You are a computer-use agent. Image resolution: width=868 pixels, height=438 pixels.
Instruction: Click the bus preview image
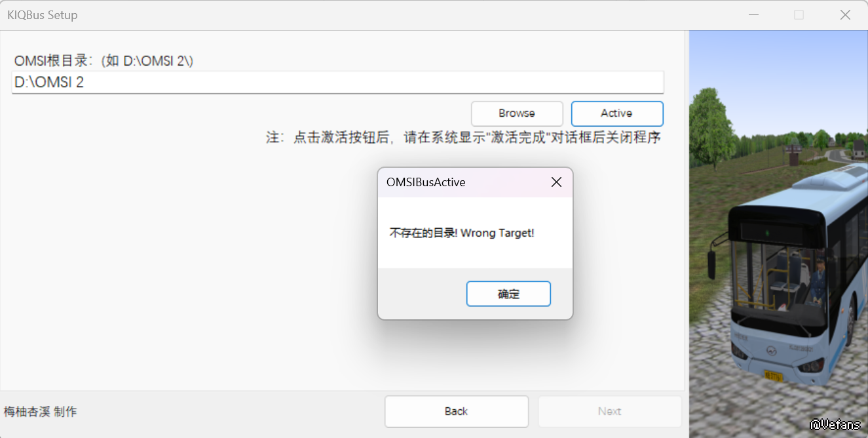[x=778, y=234]
